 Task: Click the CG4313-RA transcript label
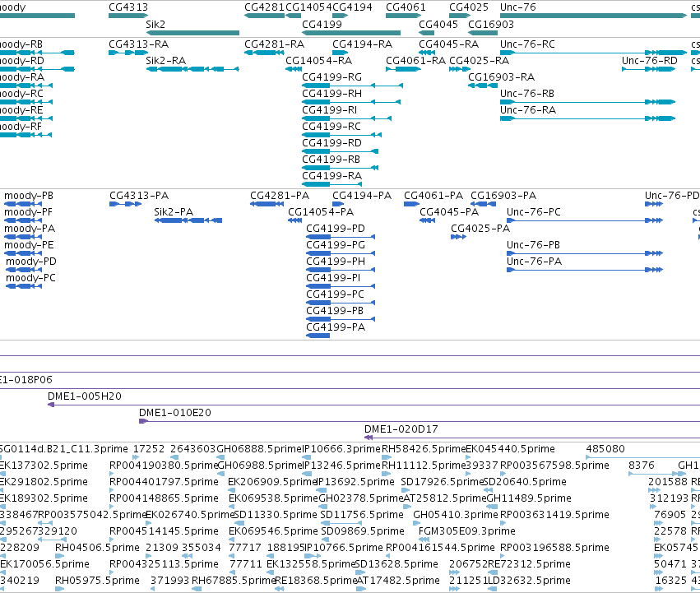tap(139, 44)
